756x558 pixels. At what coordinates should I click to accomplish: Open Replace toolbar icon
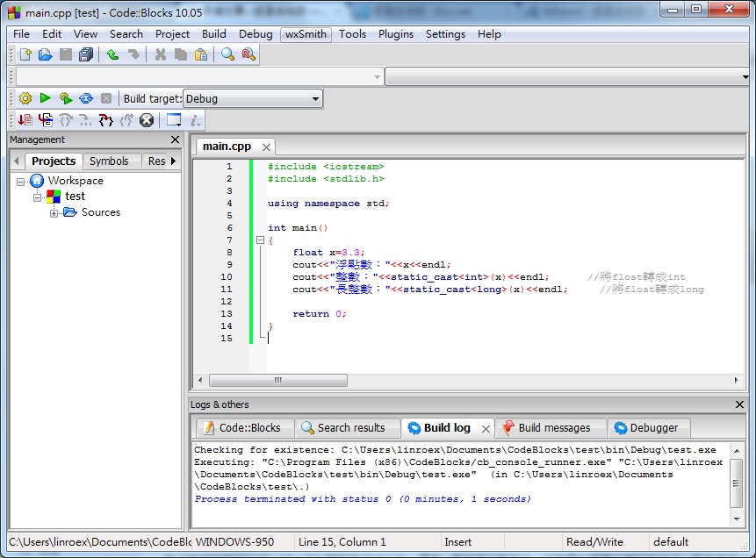tap(248, 54)
